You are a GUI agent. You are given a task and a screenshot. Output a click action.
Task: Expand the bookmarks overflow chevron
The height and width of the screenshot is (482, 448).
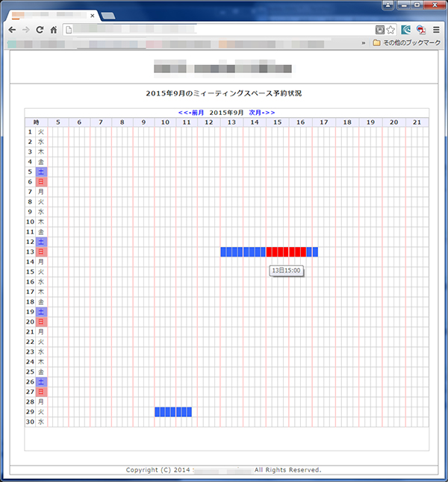(363, 43)
